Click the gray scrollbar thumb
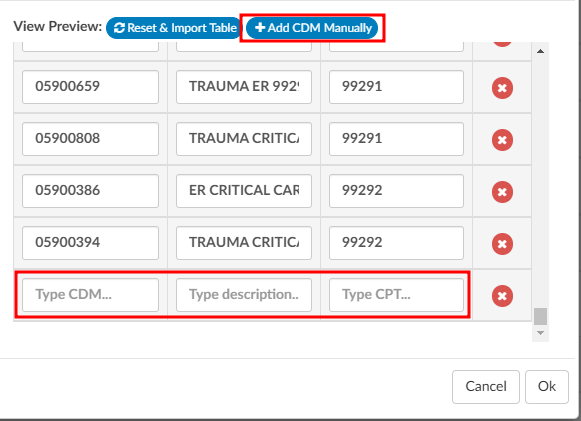 tap(540, 316)
